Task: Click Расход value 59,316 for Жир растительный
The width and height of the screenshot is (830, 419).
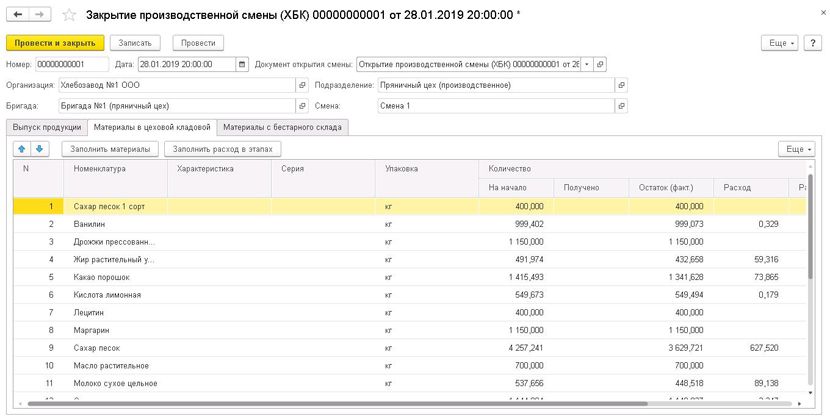Action: pyautogui.click(x=766, y=260)
